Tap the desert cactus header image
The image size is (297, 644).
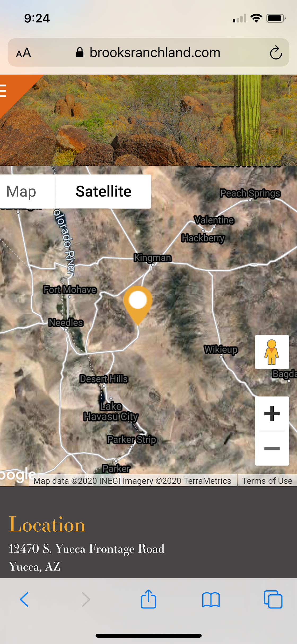148,120
